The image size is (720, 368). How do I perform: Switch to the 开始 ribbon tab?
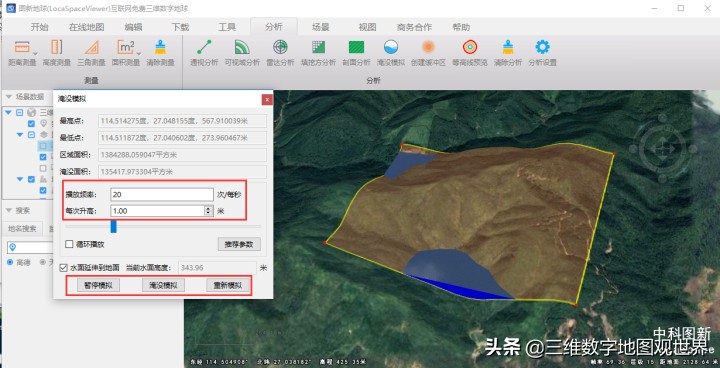pyautogui.click(x=39, y=27)
